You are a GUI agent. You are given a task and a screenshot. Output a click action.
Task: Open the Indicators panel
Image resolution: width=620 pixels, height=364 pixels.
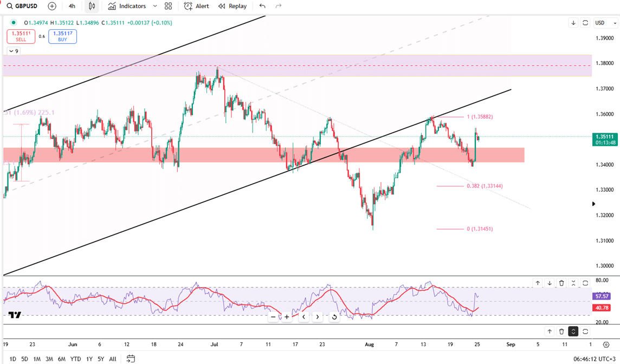[x=127, y=6]
